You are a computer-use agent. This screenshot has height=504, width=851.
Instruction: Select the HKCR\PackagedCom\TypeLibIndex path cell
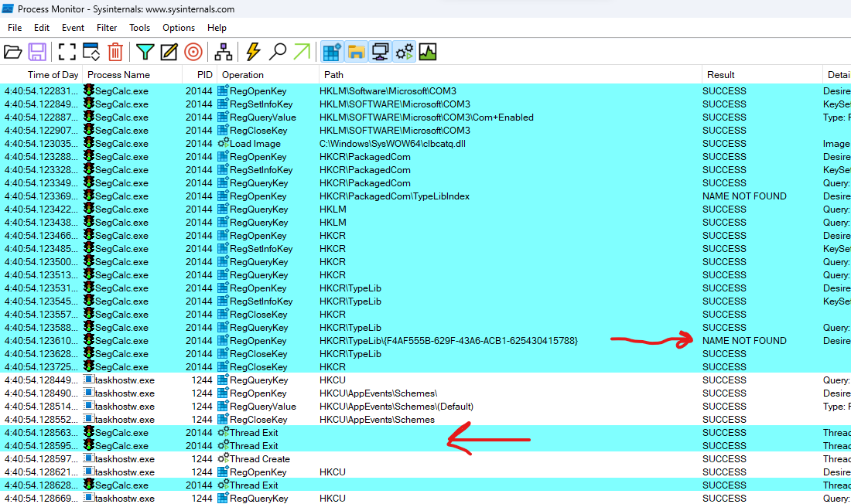[394, 196]
